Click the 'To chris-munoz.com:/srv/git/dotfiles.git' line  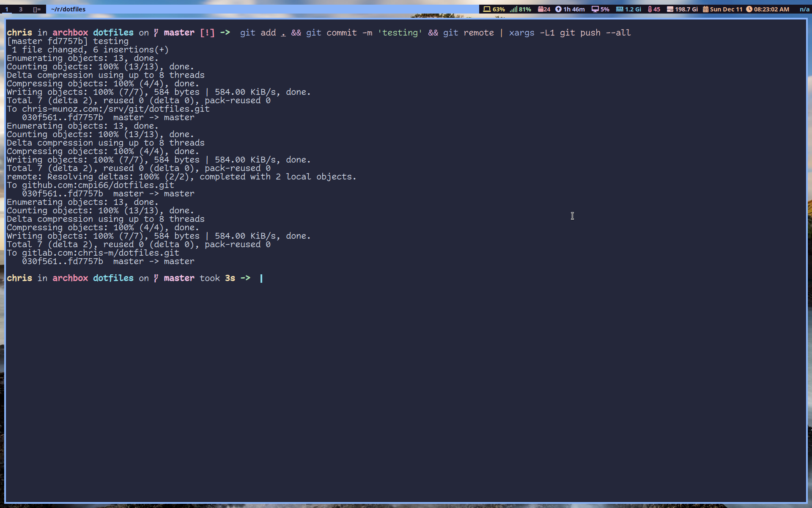[108, 109]
